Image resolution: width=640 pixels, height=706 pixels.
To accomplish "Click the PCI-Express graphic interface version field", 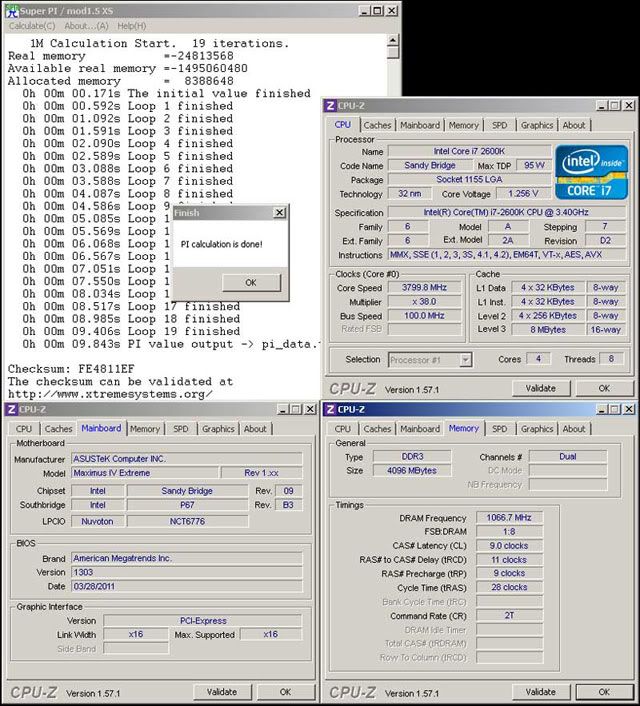I will [203, 621].
